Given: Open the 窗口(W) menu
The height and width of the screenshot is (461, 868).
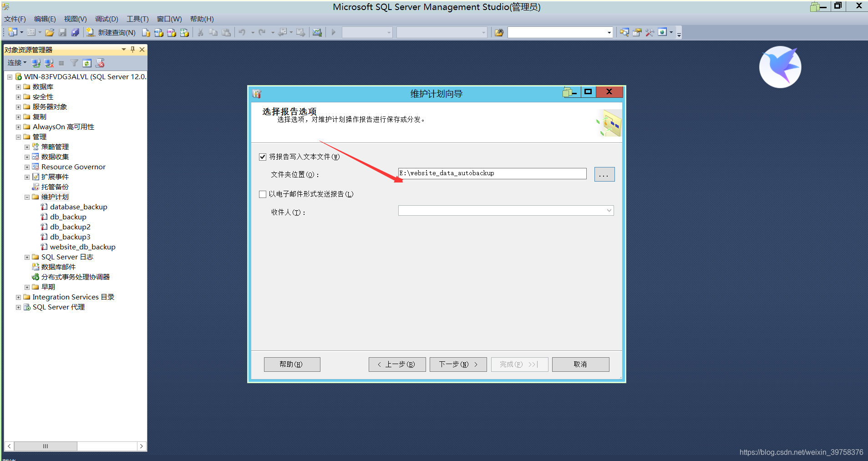Looking at the screenshot, I should (169, 19).
